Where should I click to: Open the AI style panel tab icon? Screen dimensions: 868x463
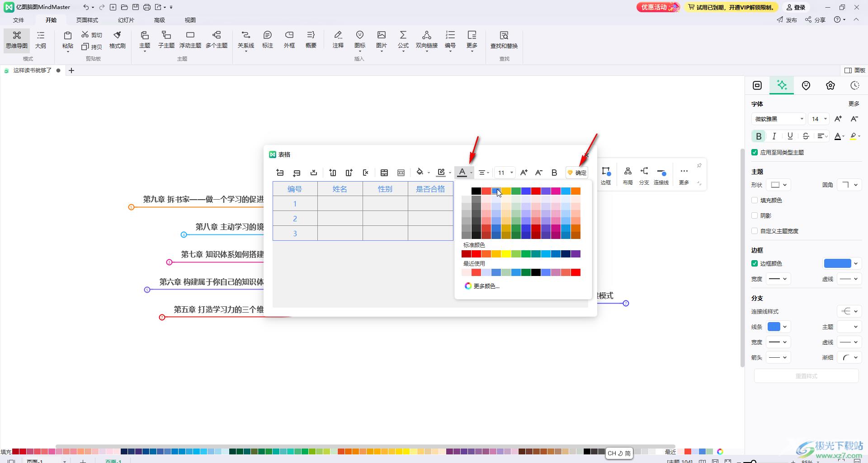point(782,85)
